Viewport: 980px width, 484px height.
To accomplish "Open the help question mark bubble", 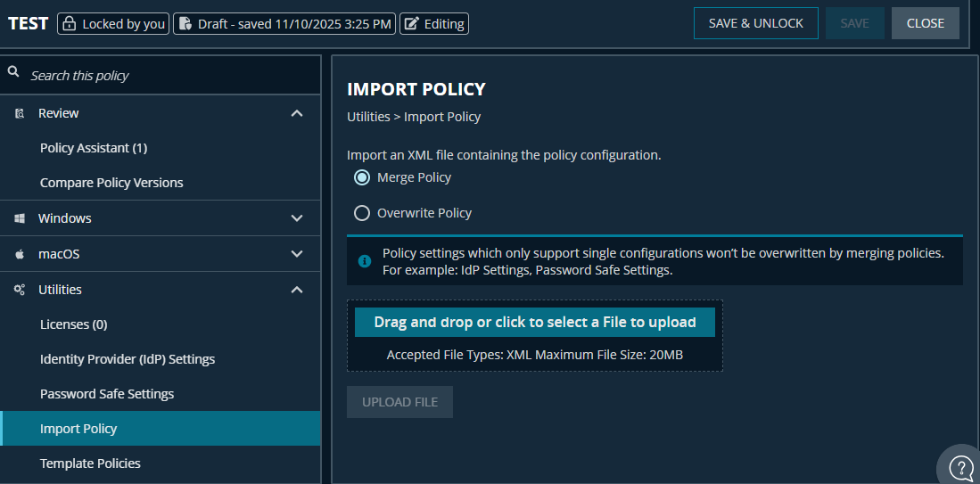I will pyautogui.click(x=960, y=466).
